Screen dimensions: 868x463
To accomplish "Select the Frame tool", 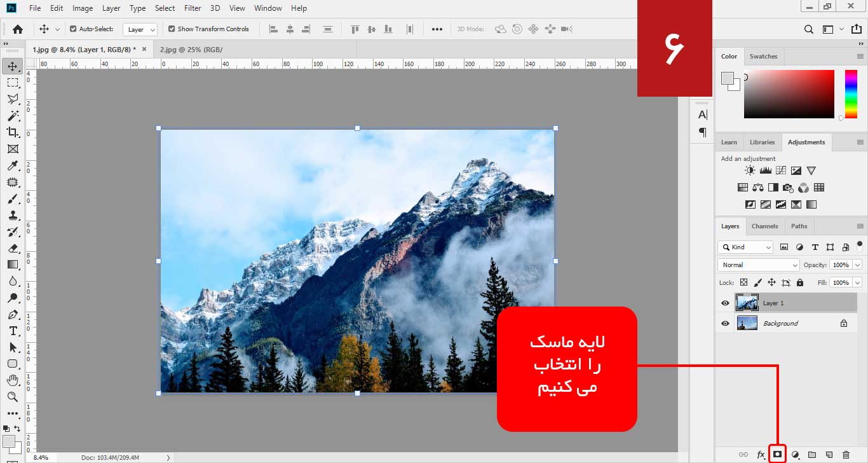I will click(13, 149).
